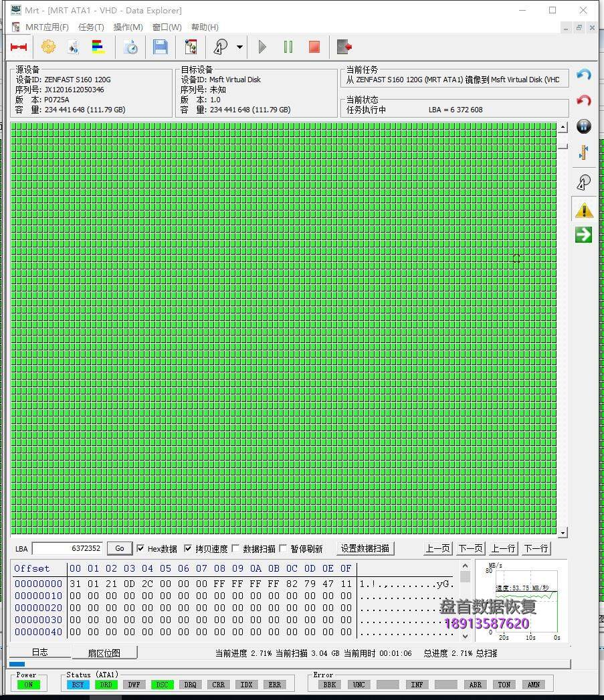
Task: Enable the 数据扫描 checkbox
Action: pos(235,549)
